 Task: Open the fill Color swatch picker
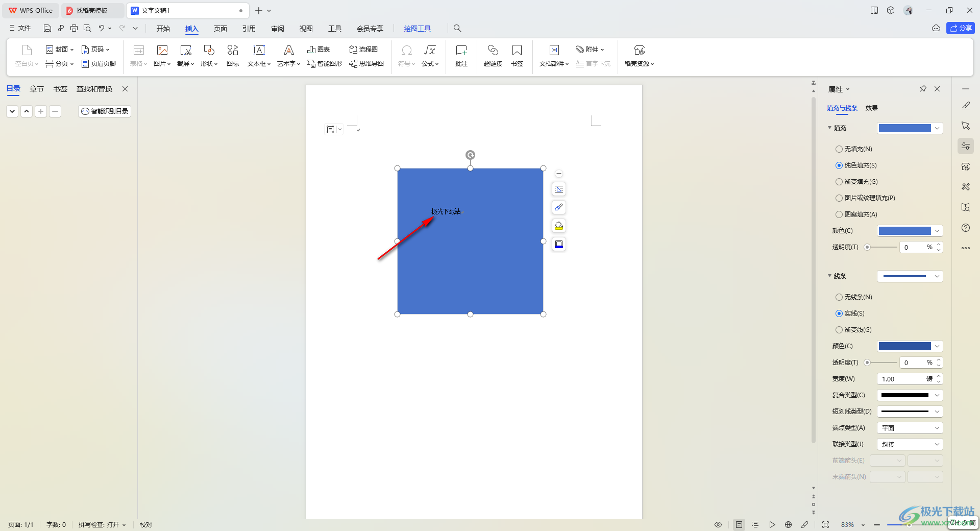[x=910, y=231]
